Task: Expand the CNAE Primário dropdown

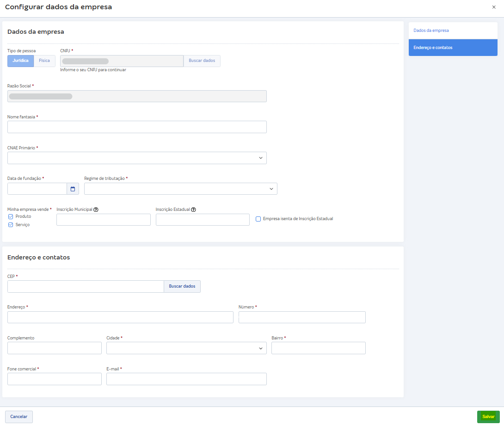Action: 137,158
